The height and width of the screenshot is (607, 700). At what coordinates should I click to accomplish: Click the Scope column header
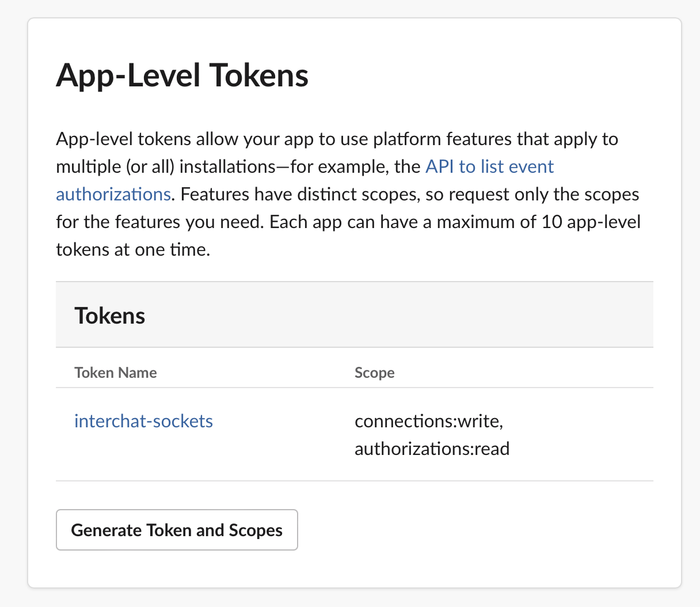point(375,373)
